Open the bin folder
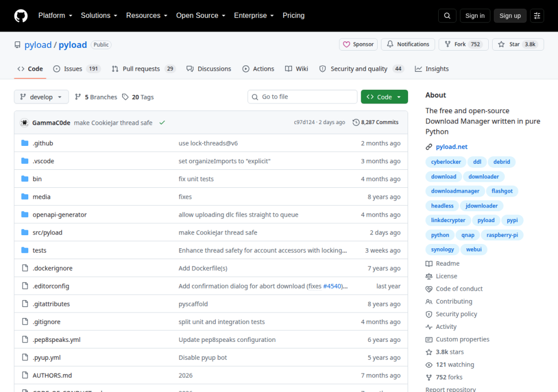558x392 pixels. pyautogui.click(x=37, y=179)
